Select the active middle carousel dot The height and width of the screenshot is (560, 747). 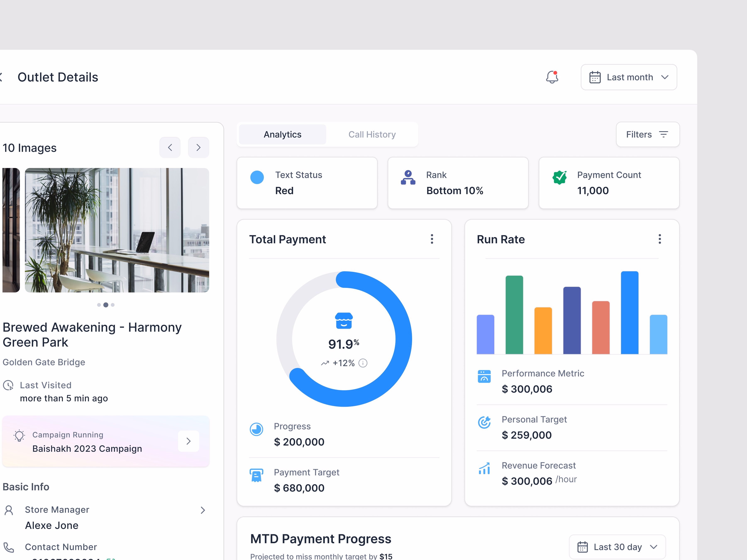pos(106,305)
